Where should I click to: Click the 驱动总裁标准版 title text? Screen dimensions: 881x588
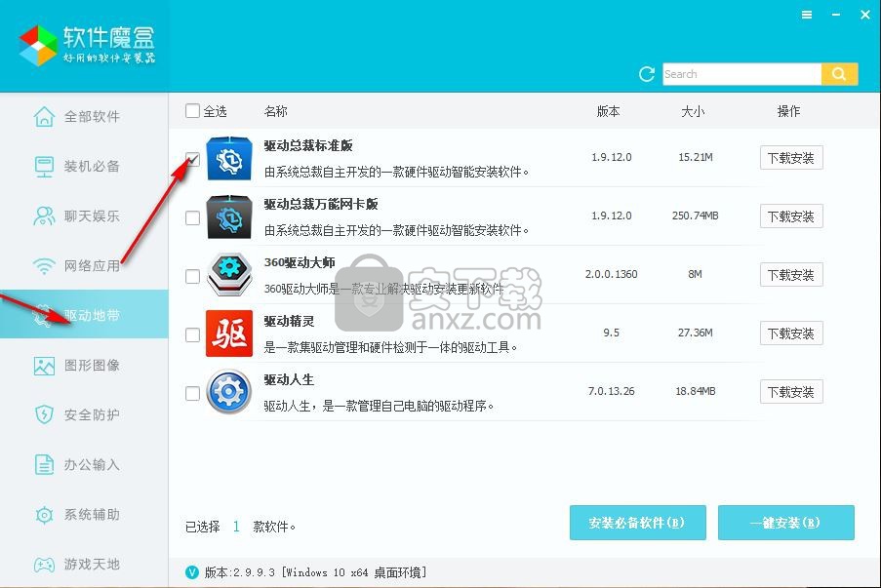coord(308,146)
